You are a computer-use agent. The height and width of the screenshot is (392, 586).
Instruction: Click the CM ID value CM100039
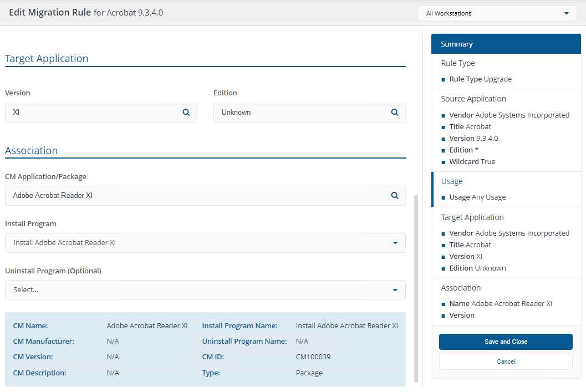pos(313,357)
